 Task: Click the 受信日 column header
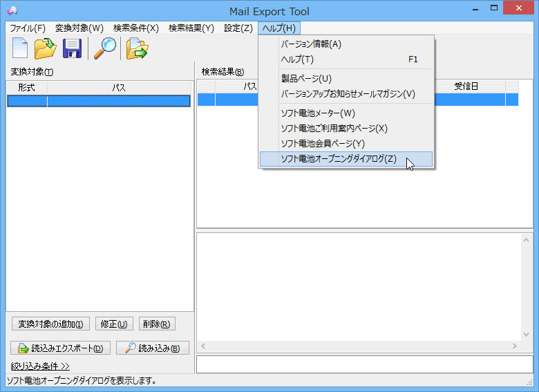(466, 86)
